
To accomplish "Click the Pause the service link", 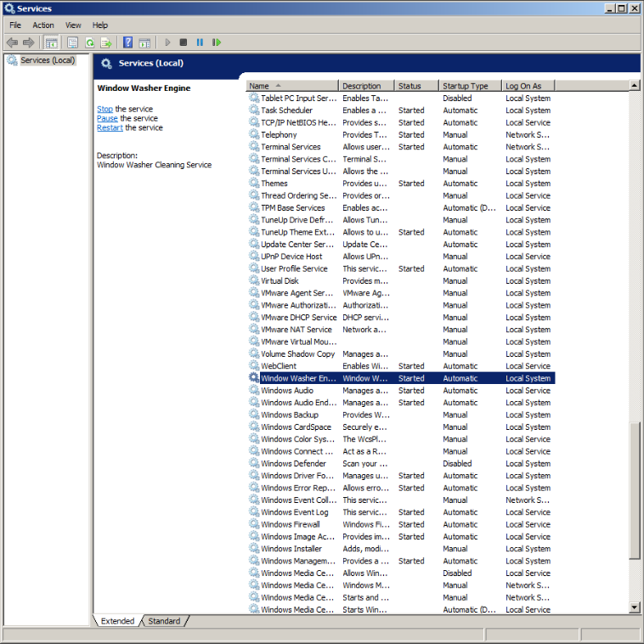I will [x=107, y=118].
